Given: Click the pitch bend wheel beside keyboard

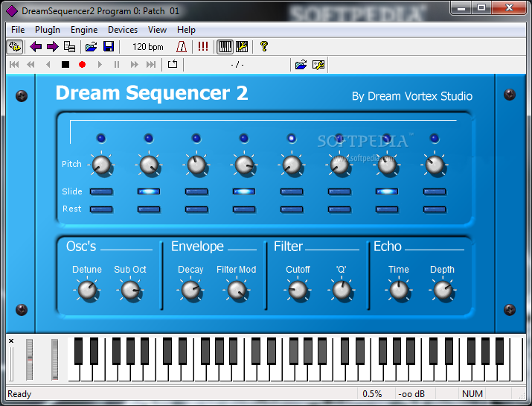Looking at the screenshot, I should pyautogui.click(x=30, y=360).
